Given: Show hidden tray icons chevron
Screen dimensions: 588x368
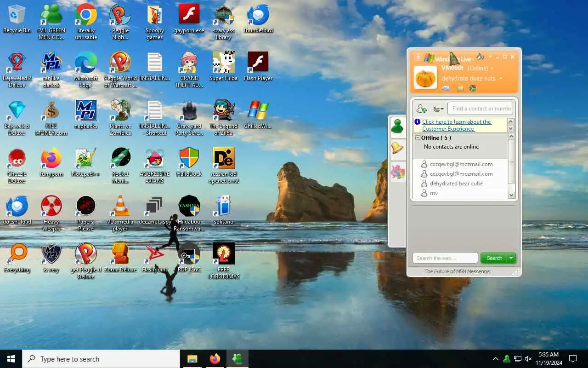Looking at the screenshot, I should (x=495, y=359).
